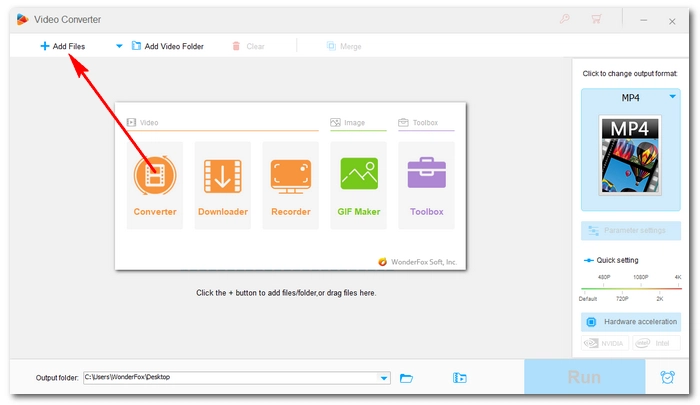Open output folder with the film-folder icon
The image size is (700, 405).
[459, 378]
